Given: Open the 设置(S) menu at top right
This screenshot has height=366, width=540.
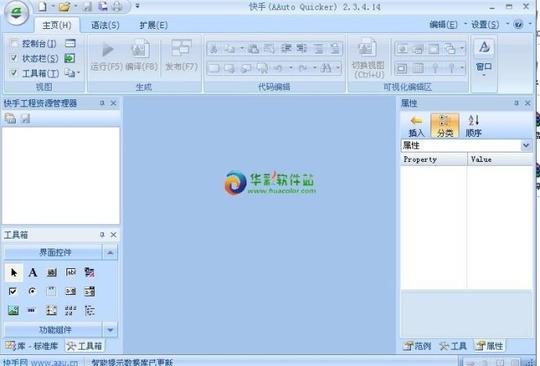Looking at the screenshot, I should [x=485, y=25].
